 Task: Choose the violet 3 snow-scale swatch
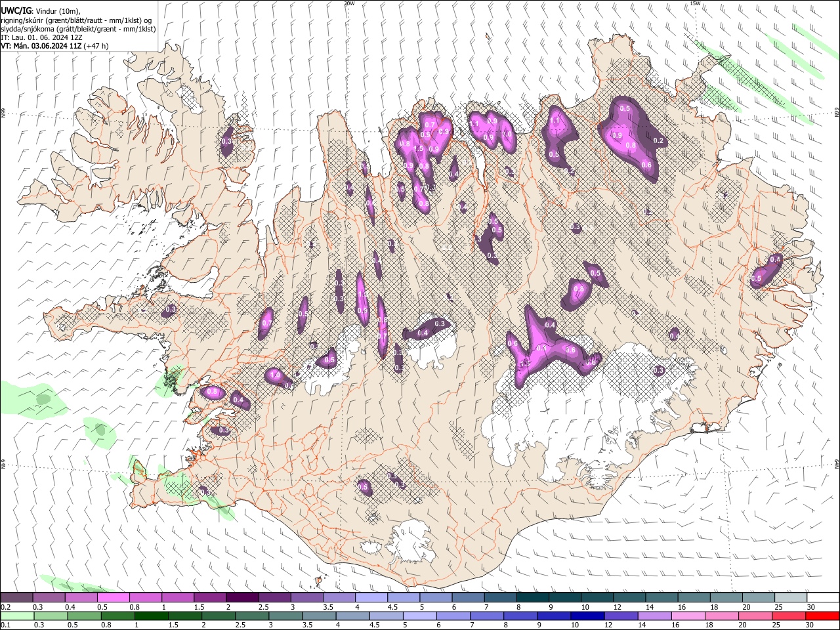(x=306, y=597)
